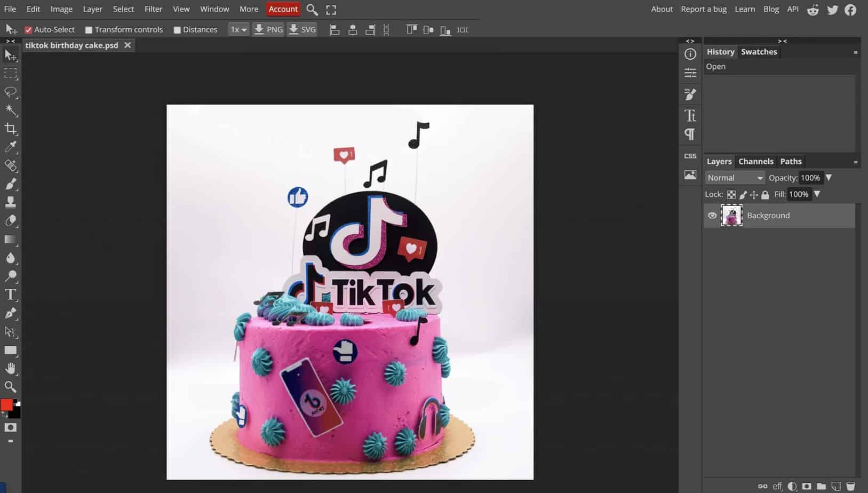Screen dimensions: 868x493
Task: Select the Rectangle Select tool
Action: point(10,73)
